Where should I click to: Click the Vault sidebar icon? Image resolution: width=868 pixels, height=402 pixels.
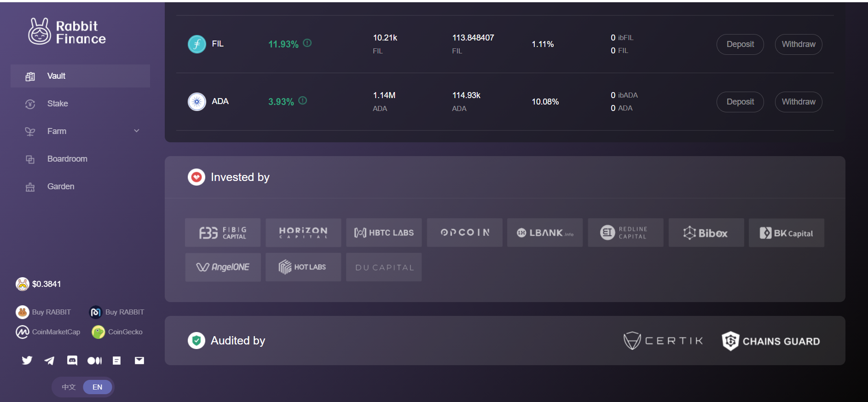pyautogui.click(x=30, y=76)
